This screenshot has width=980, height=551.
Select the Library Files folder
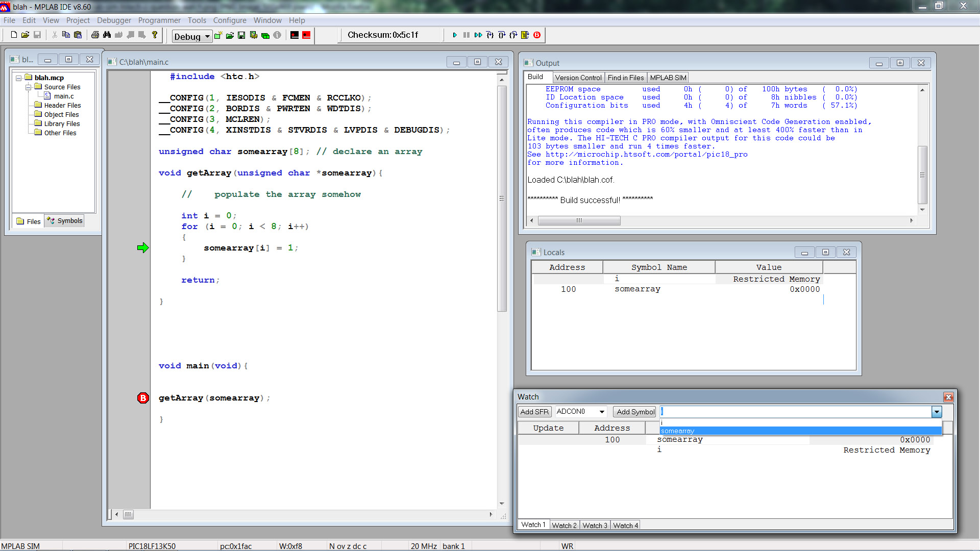[62, 124]
